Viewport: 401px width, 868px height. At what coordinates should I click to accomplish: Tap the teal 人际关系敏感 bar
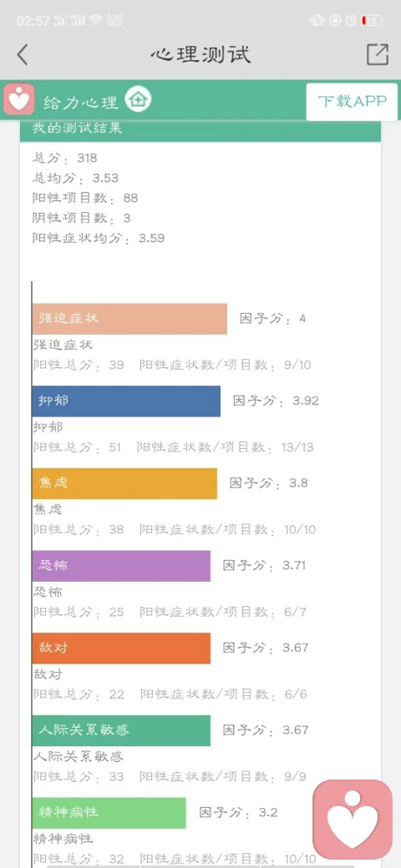pos(121,731)
